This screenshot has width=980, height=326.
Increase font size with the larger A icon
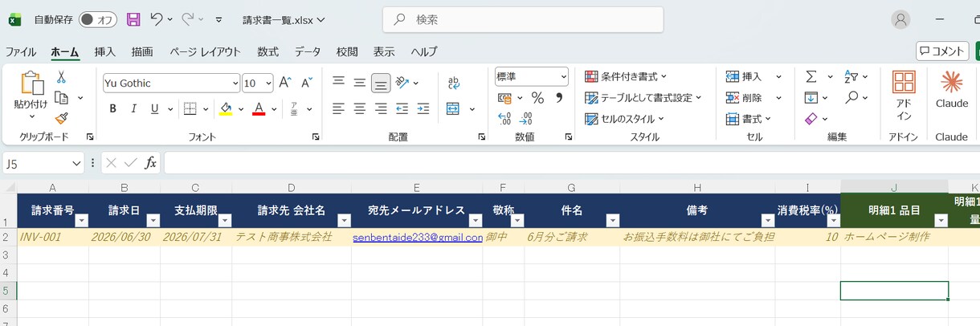284,83
